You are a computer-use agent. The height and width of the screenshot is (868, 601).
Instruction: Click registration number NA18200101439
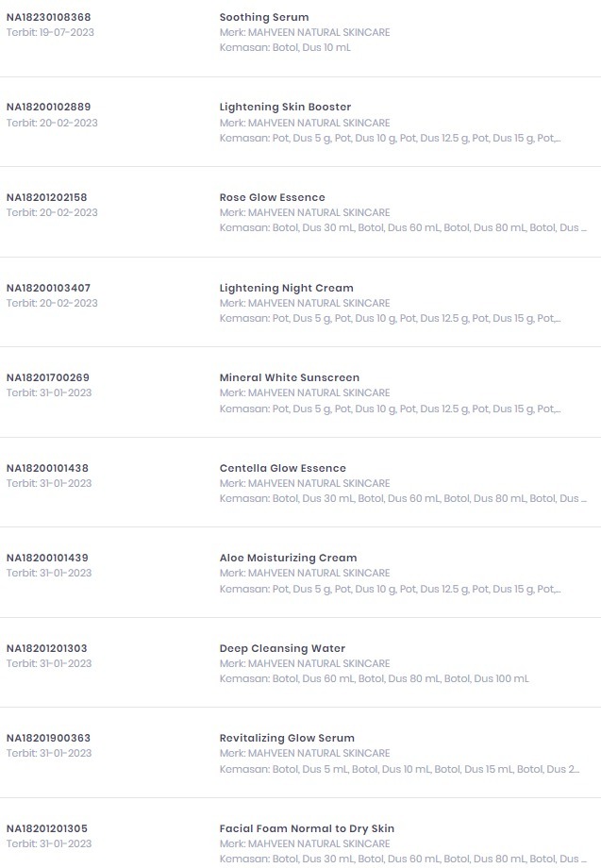(47, 558)
